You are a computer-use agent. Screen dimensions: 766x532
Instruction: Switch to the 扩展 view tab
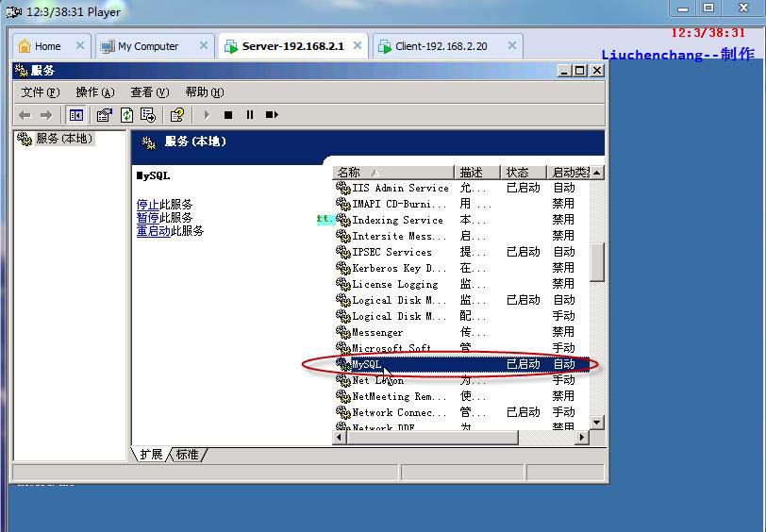(151, 455)
